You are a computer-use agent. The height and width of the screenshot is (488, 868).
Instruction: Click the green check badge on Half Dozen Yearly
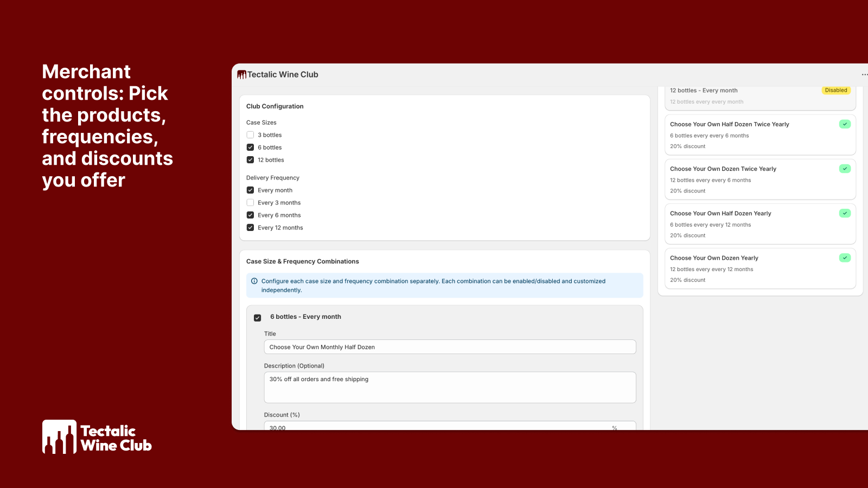[845, 213]
